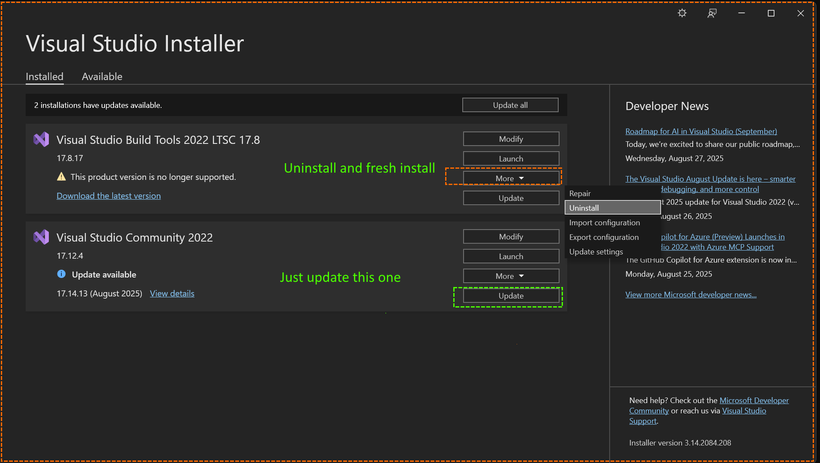Click the blue info icon beside Update available

pos(61,274)
